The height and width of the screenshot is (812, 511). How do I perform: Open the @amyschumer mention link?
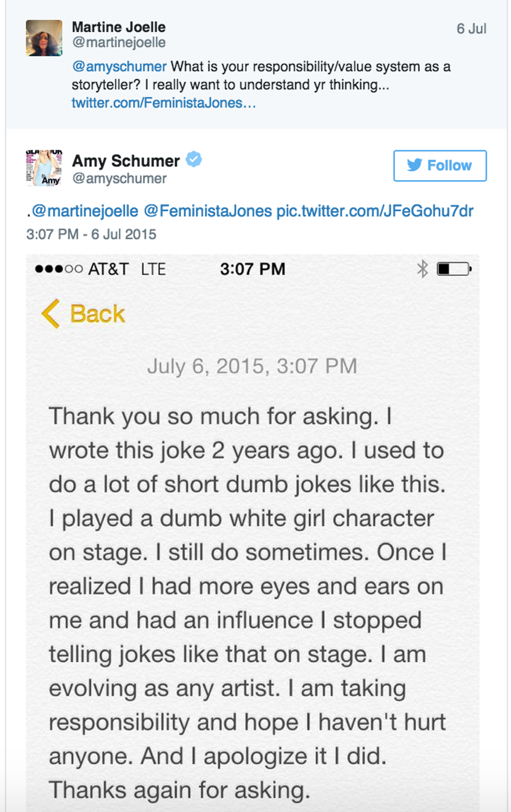click(119, 67)
